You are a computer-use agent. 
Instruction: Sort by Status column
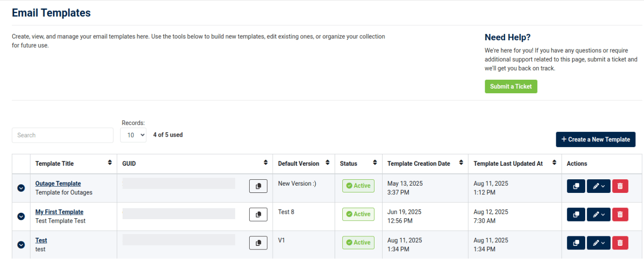point(375,163)
